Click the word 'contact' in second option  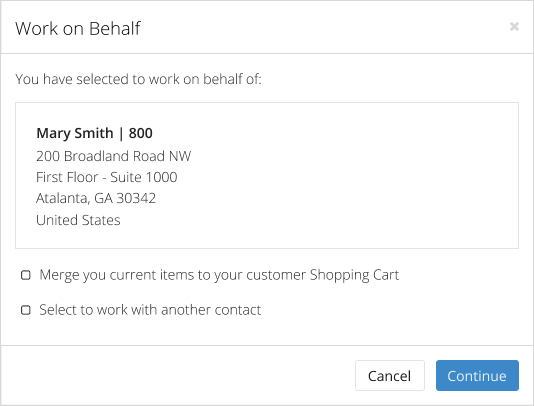click(237, 310)
